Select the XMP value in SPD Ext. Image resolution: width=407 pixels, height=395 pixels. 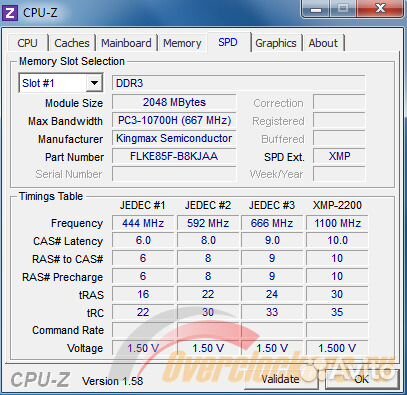[339, 156]
